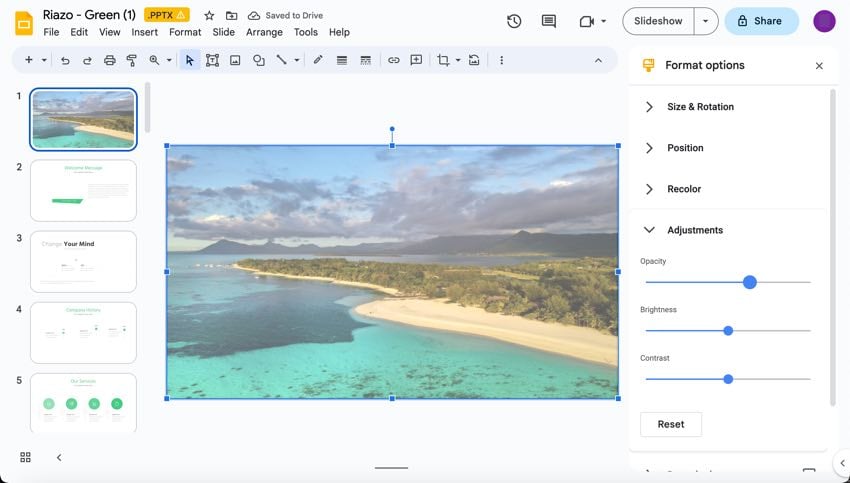The width and height of the screenshot is (850, 483).
Task: Open the Insert menu
Action: [145, 32]
